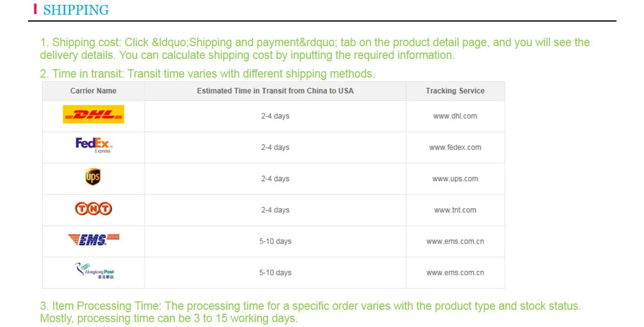This screenshot has width=644, height=327.
Task: Click the FedEx Express logo
Action: 94,145
